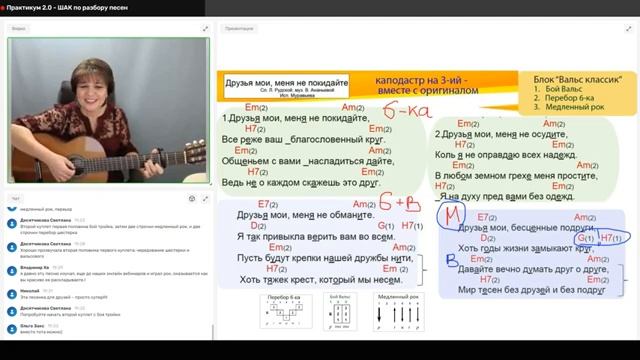The width and height of the screenshot is (640, 360).
Task: Click lyric line 'Ведь не о каждом скажешь это друг.'
Action: point(301,182)
